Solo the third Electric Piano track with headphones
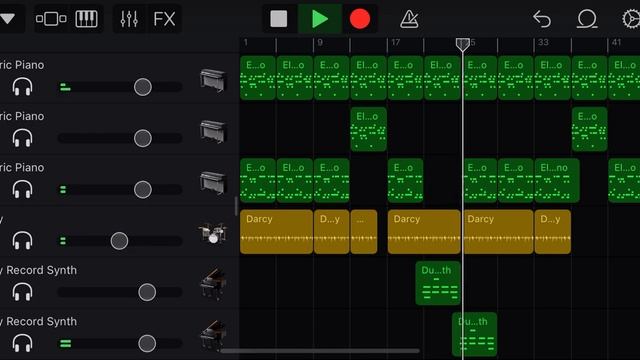Screen dimensions: 640x360 pyautogui.click(x=22, y=189)
